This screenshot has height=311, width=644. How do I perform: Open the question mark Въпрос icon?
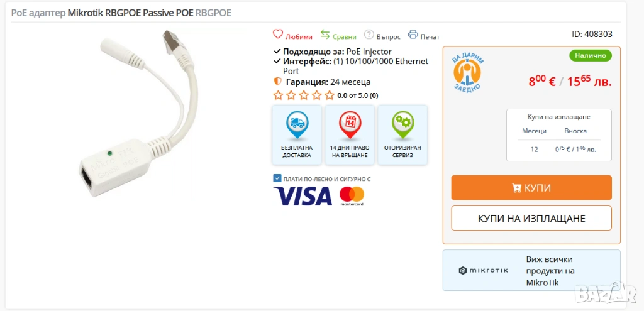coord(369,34)
